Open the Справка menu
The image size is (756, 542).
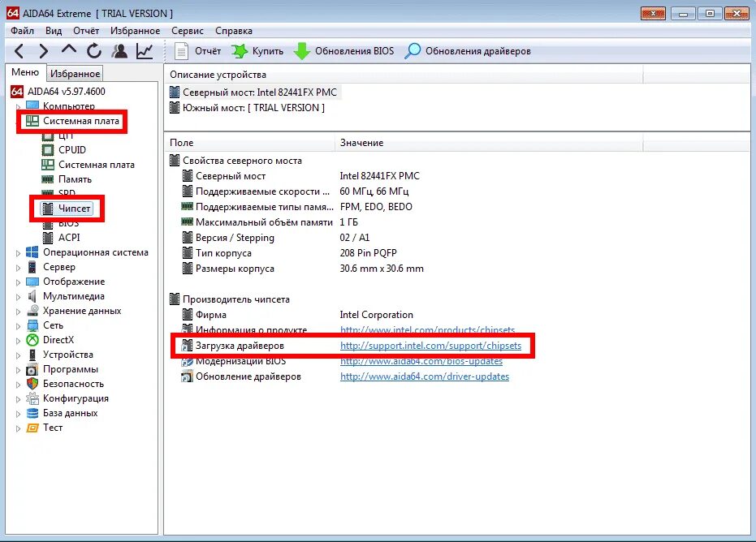[x=234, y=31]
